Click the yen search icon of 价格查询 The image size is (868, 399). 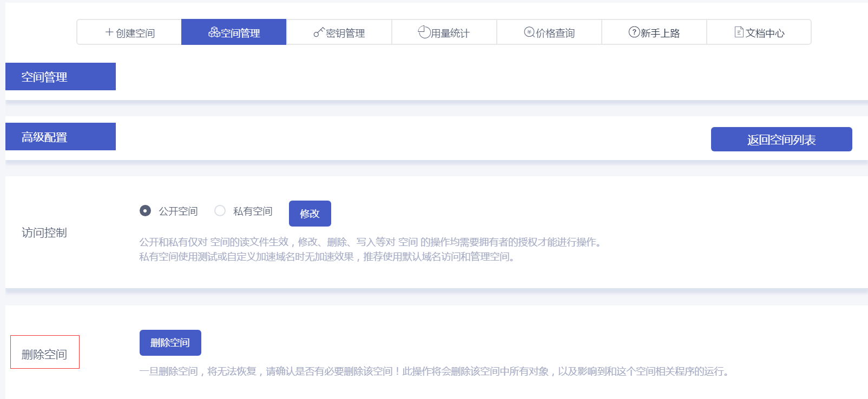click(529, 32)
